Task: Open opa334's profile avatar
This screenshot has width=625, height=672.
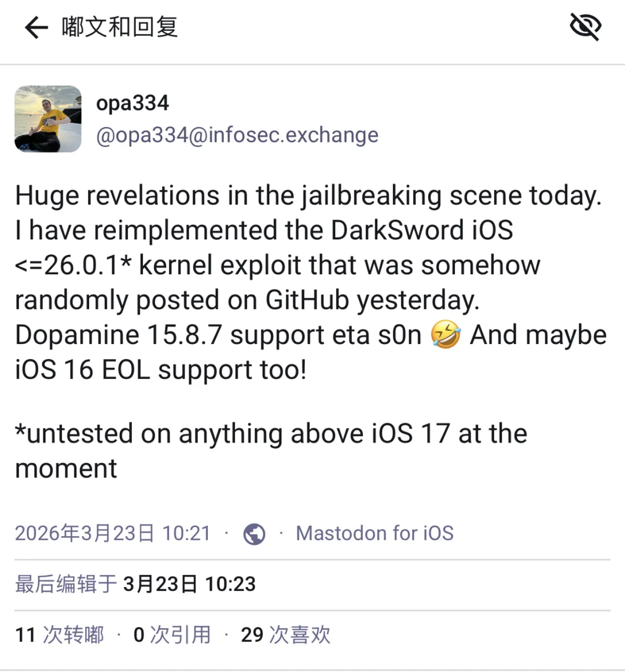Action: coord(48,119)
